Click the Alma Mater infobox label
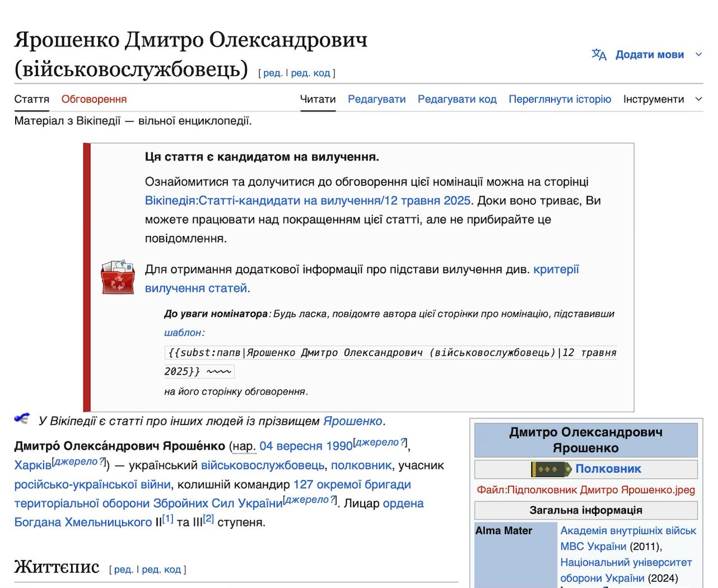Viewport: 718px width, 588px height. (x=504, y=531)
